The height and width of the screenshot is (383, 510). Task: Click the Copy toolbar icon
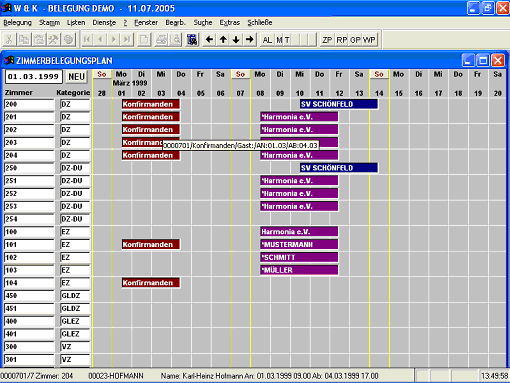[24, 40]
